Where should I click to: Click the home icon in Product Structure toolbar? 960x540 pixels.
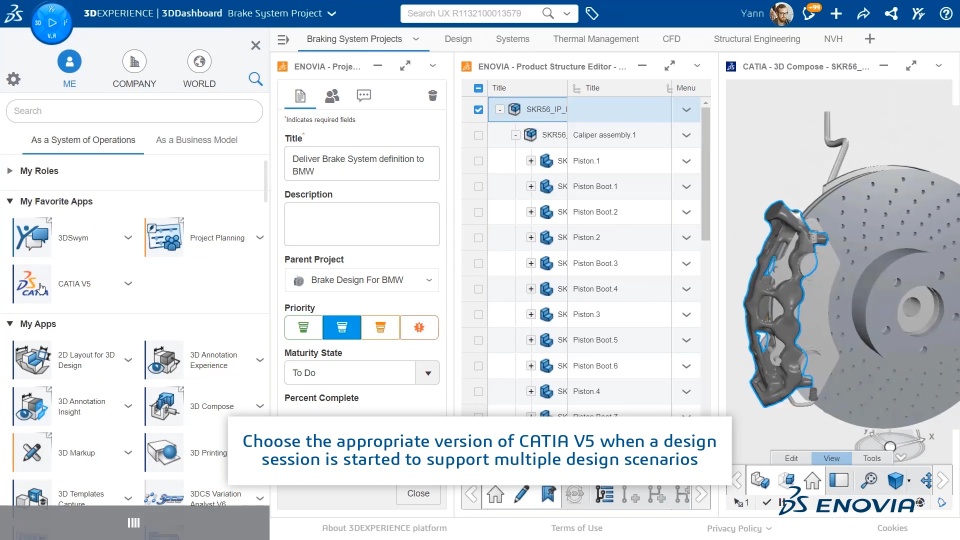pos(495,493)
